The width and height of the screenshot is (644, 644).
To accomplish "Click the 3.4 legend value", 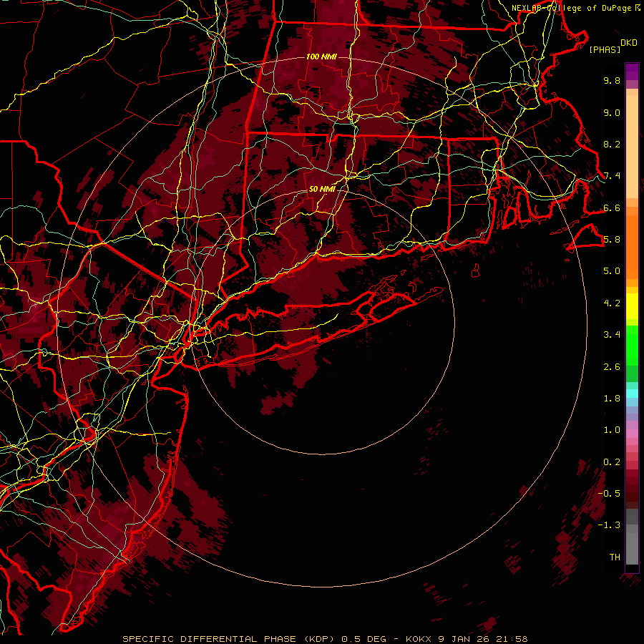I will (612, 335).
